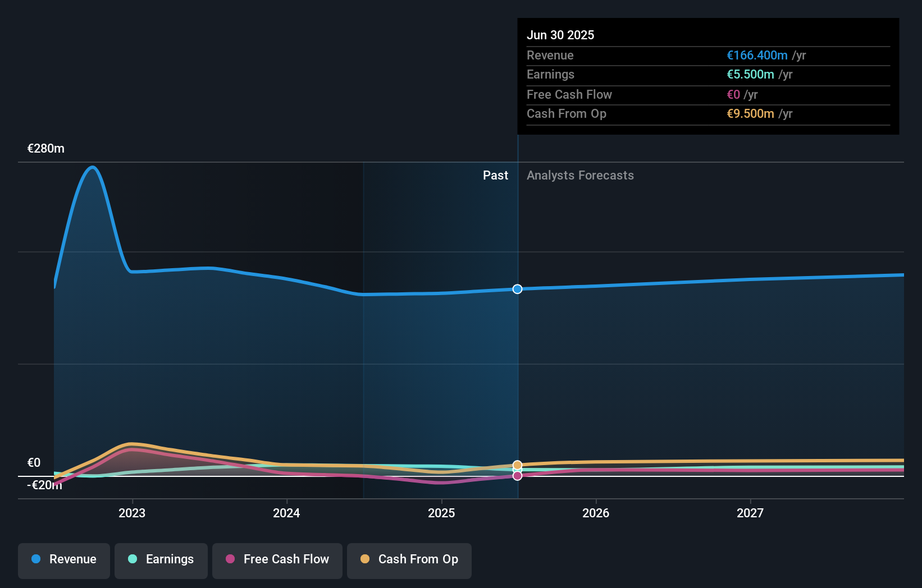Click the €166.400m revenue value
922x588 pixels.
(757, 56)
